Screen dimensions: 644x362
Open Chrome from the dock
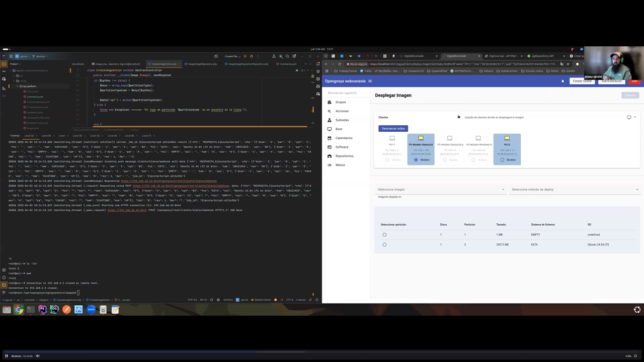point(19,310)
